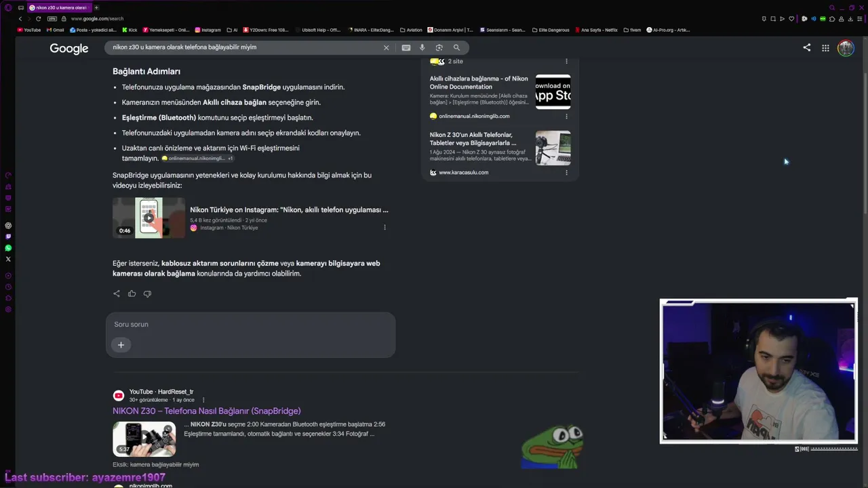868x488 pixels.
Task: Like the AI overview answer
Action: click(x=132, y=293)
